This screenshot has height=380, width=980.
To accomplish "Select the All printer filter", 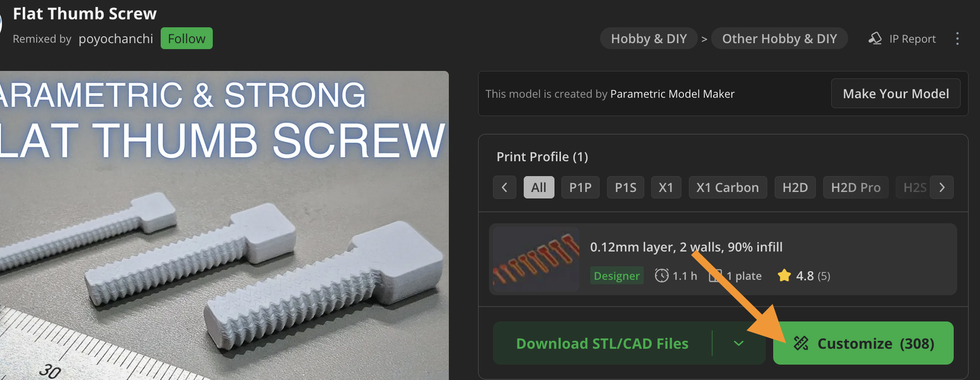I will point(539,188).
